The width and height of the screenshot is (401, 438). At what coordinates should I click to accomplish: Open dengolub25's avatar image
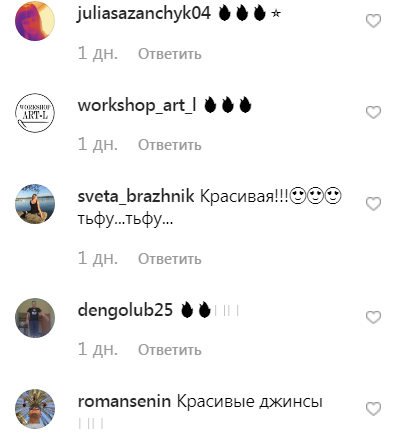point(35,318)
